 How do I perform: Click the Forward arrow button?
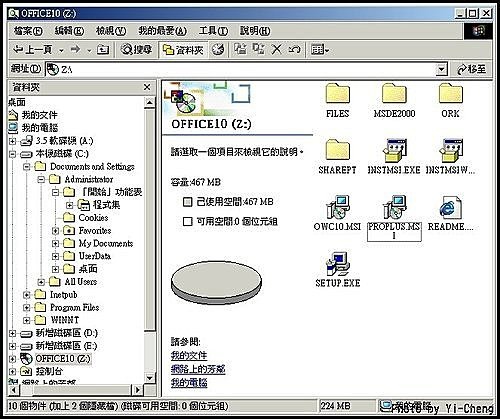pyautogui.click(x=76, y=50)
